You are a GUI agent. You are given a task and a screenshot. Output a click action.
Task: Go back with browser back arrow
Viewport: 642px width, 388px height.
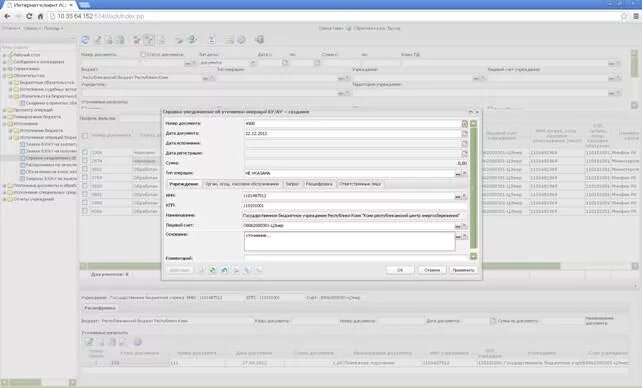point(7,16)
